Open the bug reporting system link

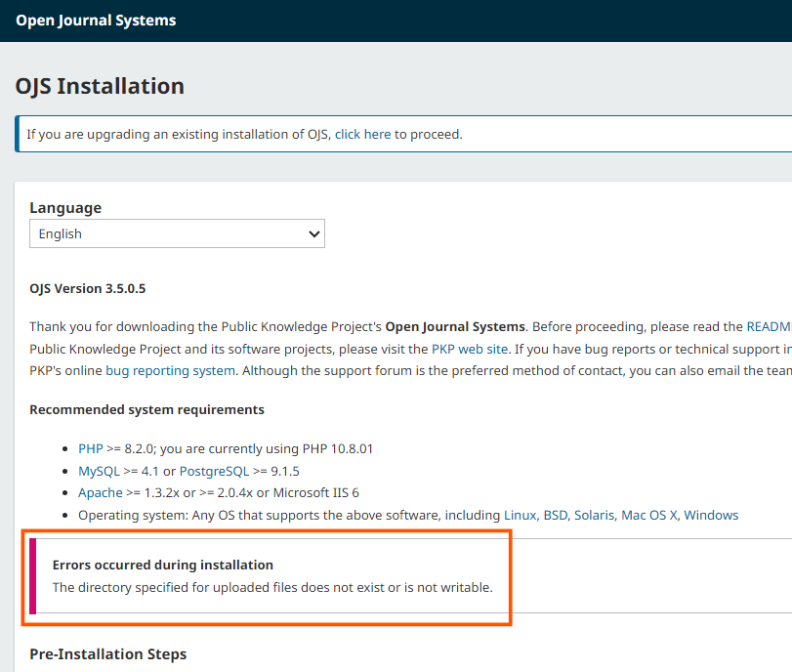(170, 371)
